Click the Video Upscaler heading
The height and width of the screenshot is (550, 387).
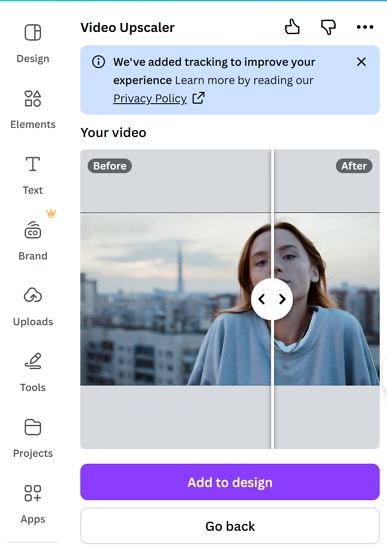click(x=127, y=27)
